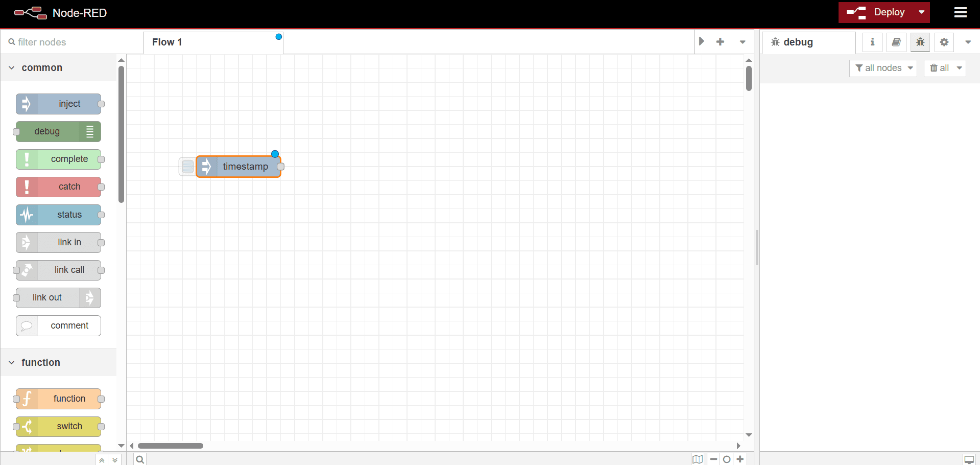Select the switch palette node
Viewport: 980px width, 465px height.
59,426
